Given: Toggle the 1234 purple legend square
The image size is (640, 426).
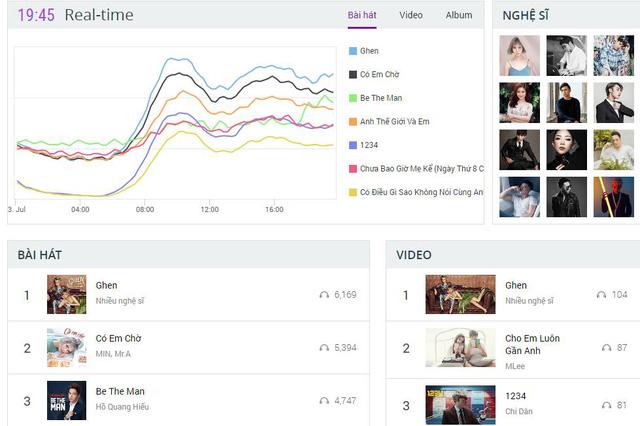Looking at the screenshot, I should point(352,145).
